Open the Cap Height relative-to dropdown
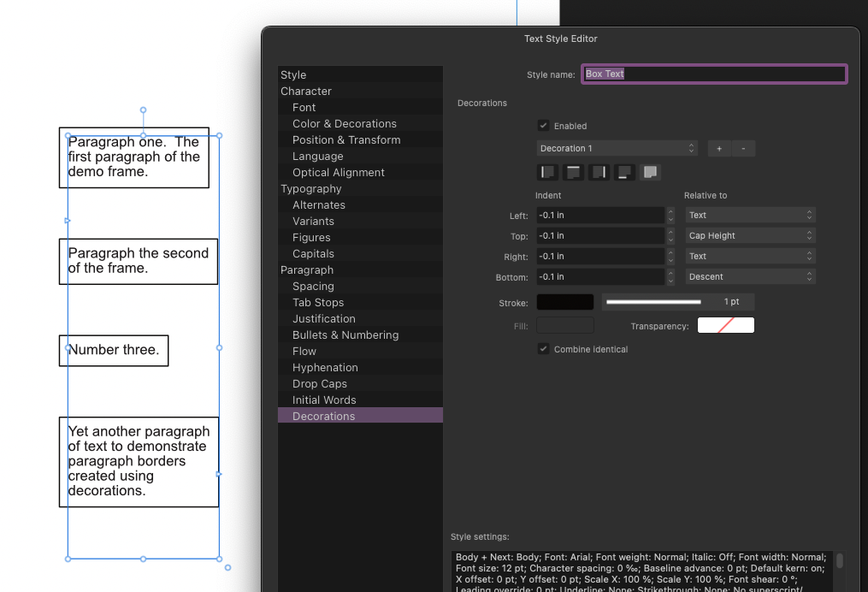This screenshot has width=868, height=592. [x=750, y=235]
